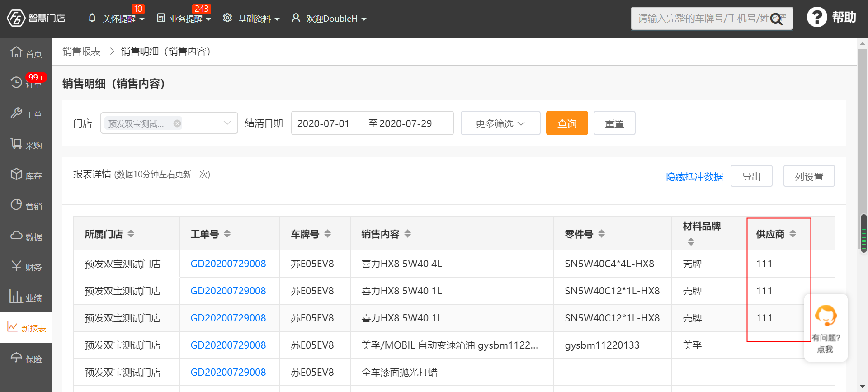Click the end date 2020-07-29 field
Viewport: 868px width, 392px height.
(406, 123)
